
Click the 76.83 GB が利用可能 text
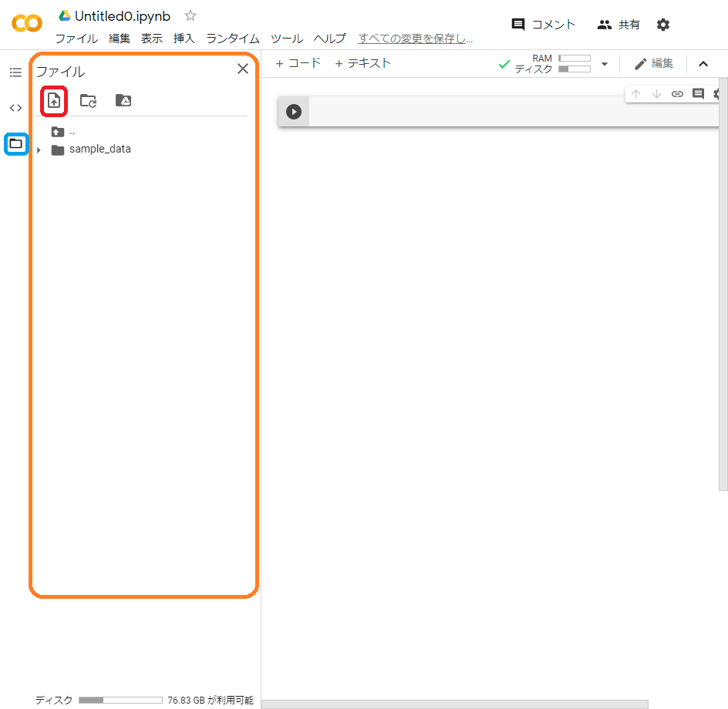click(x=211, y=701)
